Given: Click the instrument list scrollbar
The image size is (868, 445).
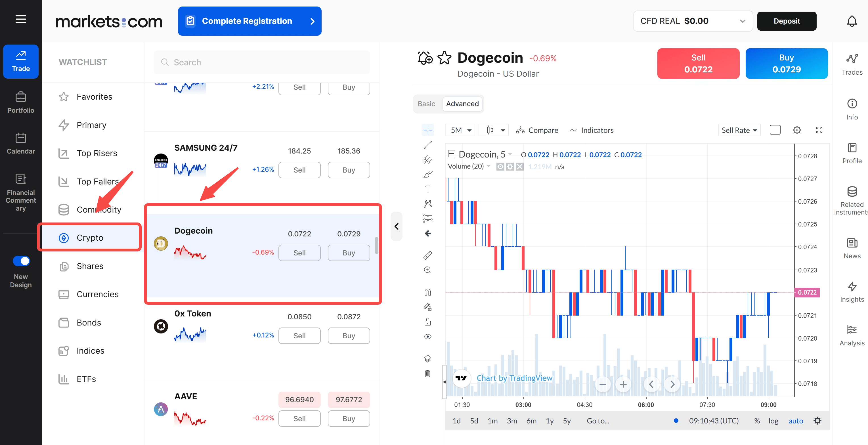Looking at the screenshot, I should click(x=376, y=245).
